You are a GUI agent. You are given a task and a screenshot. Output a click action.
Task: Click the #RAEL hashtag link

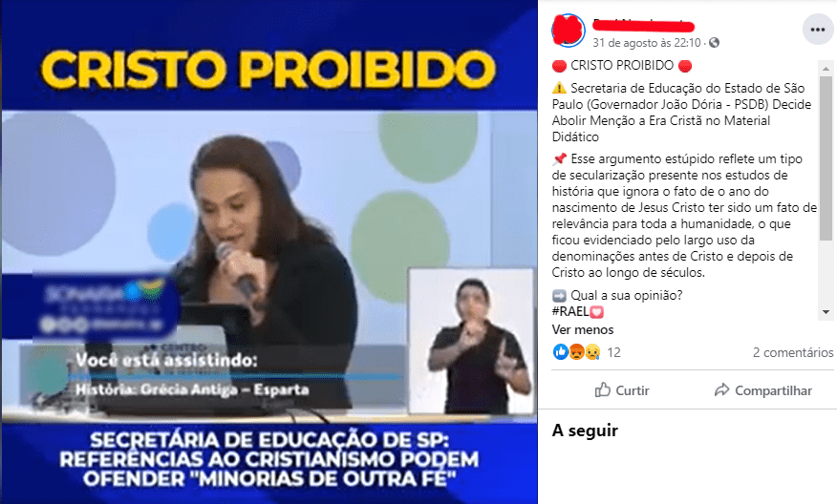(x=570, y=311)
